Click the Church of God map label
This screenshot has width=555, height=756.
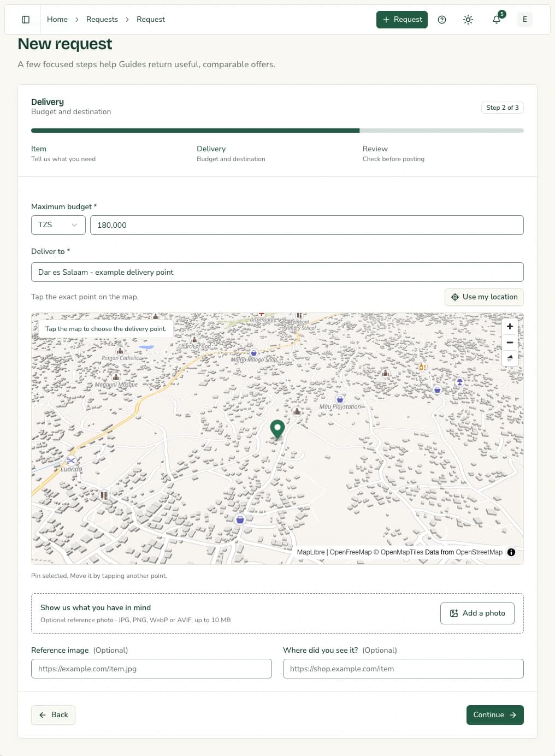click(194, 346)
